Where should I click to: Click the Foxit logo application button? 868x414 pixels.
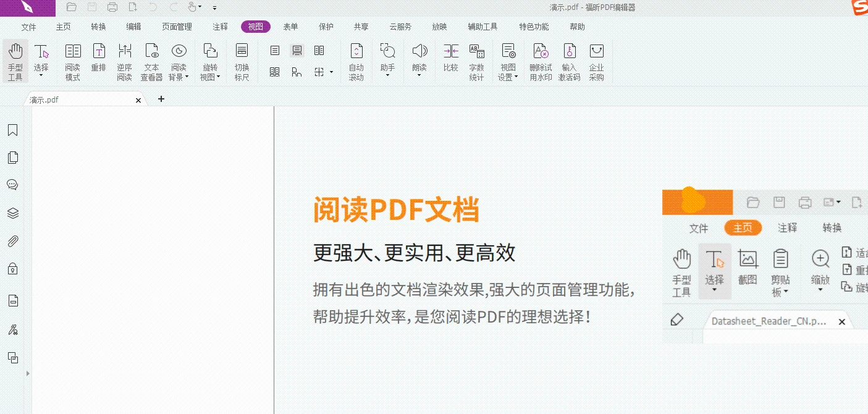coord(27,7)
